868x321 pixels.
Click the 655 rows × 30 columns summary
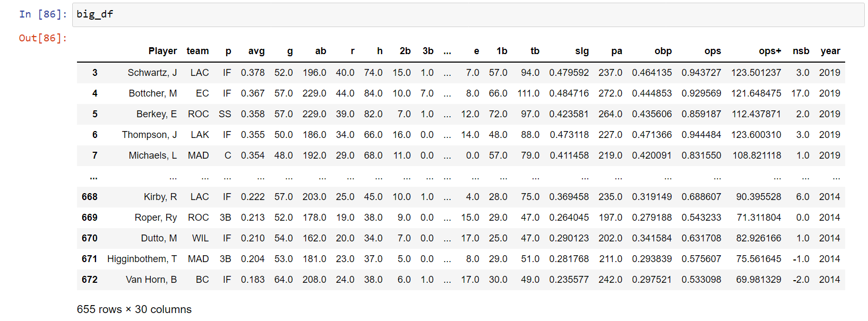(x=134, y=309)
